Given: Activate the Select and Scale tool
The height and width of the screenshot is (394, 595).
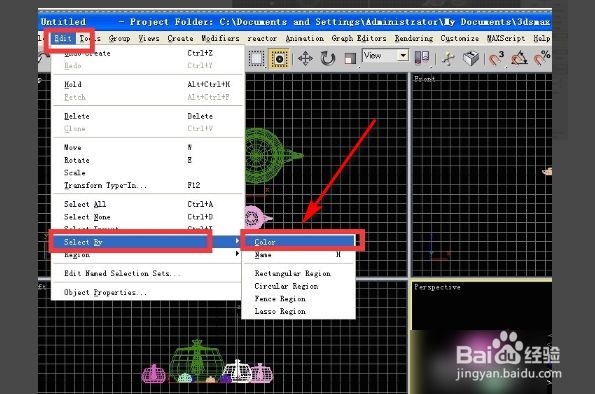Looking at the screenshot, I should tap(350, 59).
